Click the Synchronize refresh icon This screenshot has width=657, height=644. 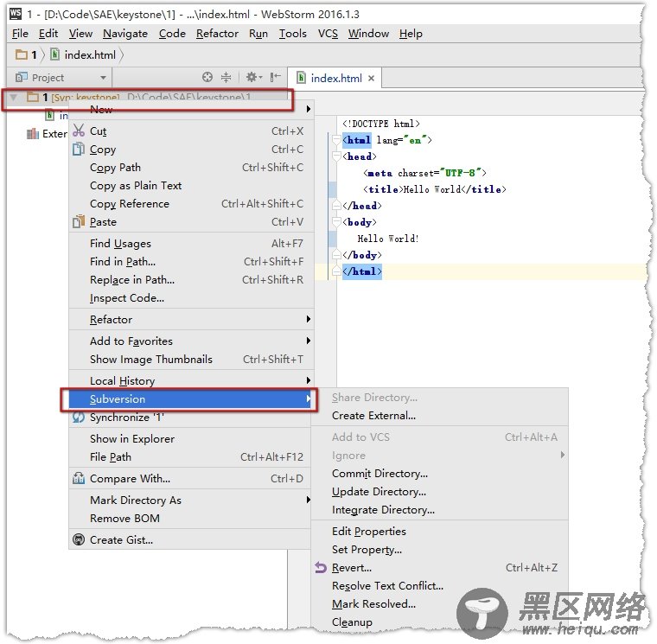[x=79, y=418]
